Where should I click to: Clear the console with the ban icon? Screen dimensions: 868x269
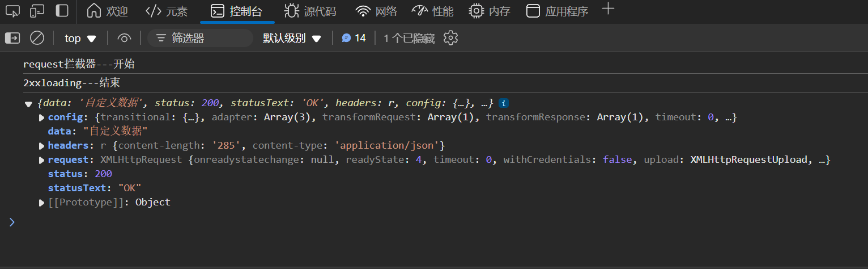point(37,38)
